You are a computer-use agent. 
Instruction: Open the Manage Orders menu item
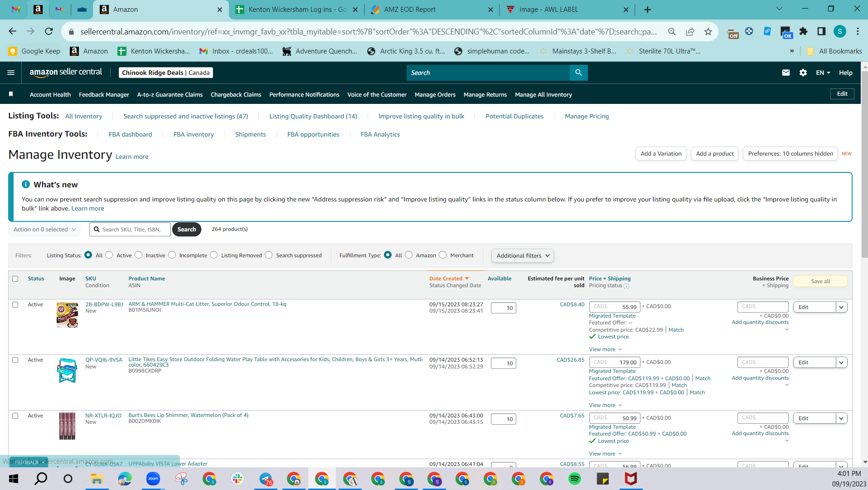(x=435, y=94)
